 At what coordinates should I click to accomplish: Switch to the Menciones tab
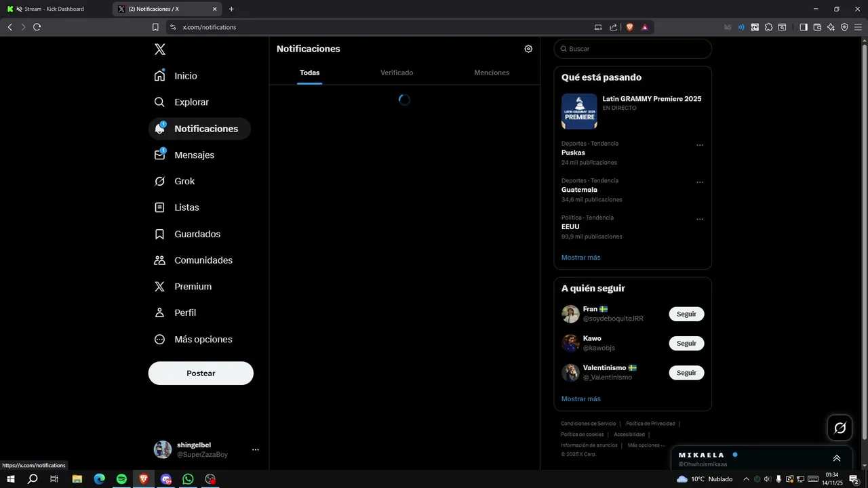[x=492, y=73]
